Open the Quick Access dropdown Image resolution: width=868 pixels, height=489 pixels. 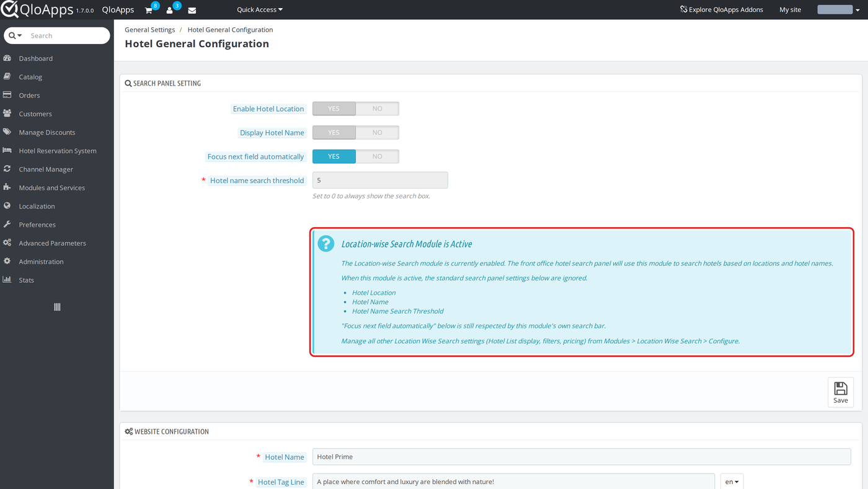click(x=260, y=10)
